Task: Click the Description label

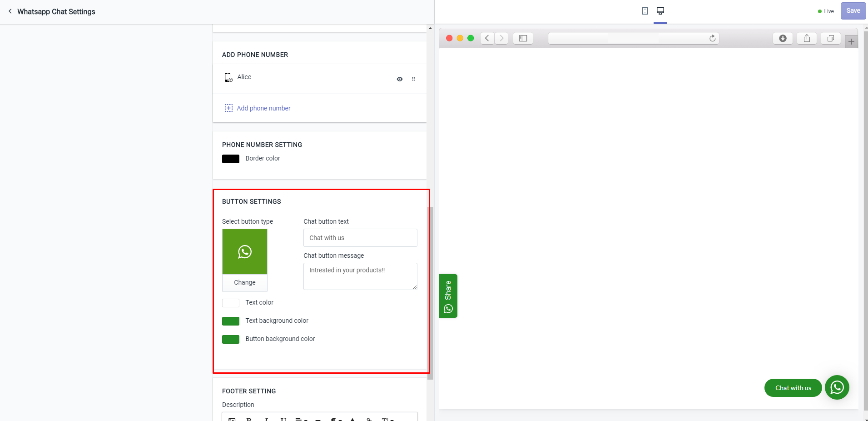Action: click(x=238, y=405)
